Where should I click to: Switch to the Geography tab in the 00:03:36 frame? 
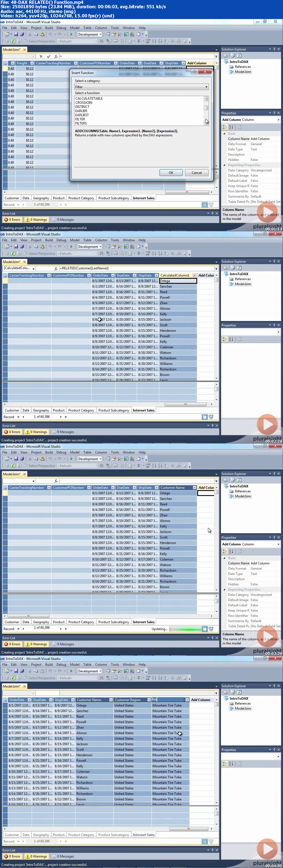point(41,622)
